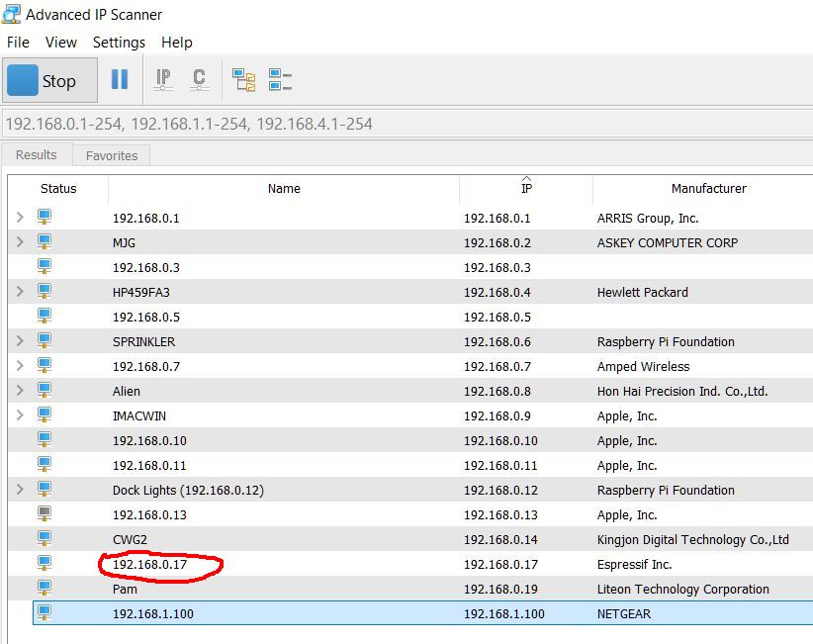Image resolution: width=813 pixels, height=644 pixels.
Task: Click the grey computer icon for 192.168.0.13
Action: point(45,514)
